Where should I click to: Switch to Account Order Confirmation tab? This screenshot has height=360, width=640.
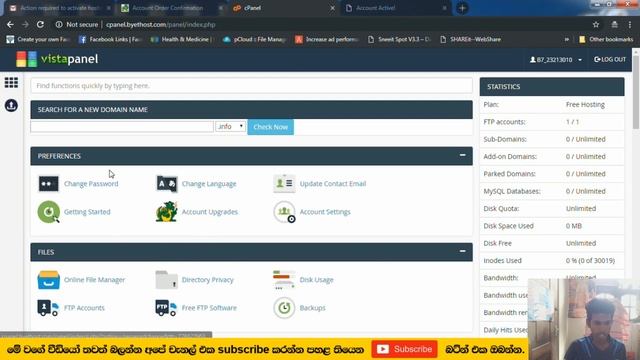point(172,8)
